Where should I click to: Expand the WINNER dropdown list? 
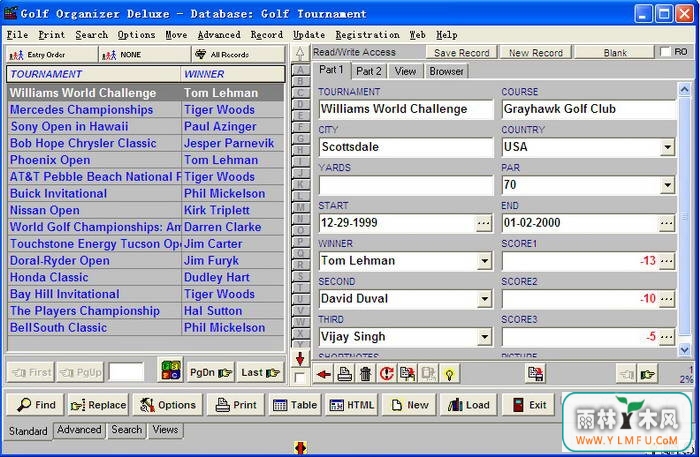(x=484, y=261)
